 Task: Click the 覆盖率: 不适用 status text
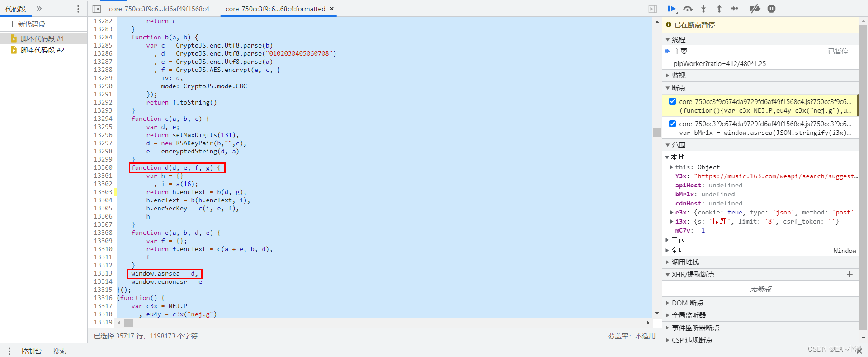(631, 336)
